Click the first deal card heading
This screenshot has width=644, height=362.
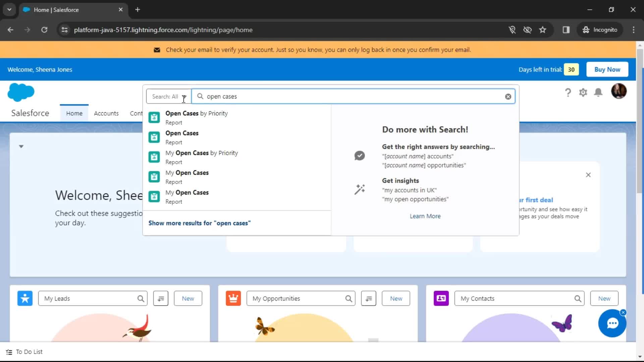[x=536, y=200]
